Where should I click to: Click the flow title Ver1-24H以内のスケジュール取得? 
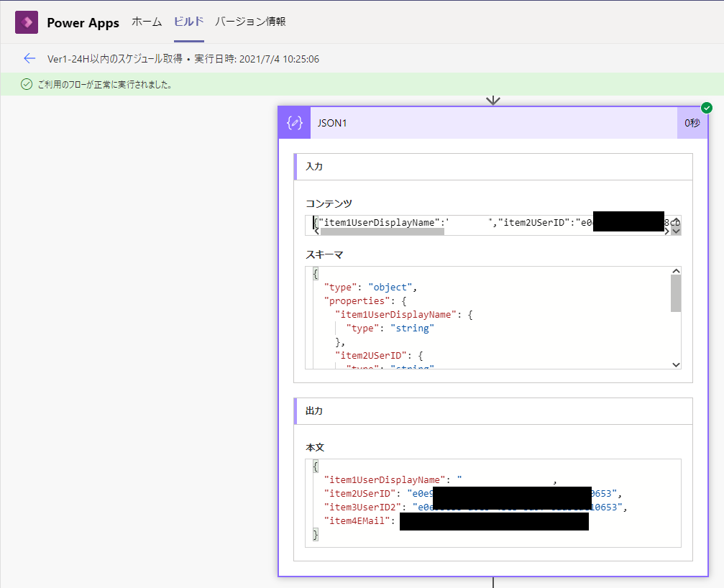[115, 59]
